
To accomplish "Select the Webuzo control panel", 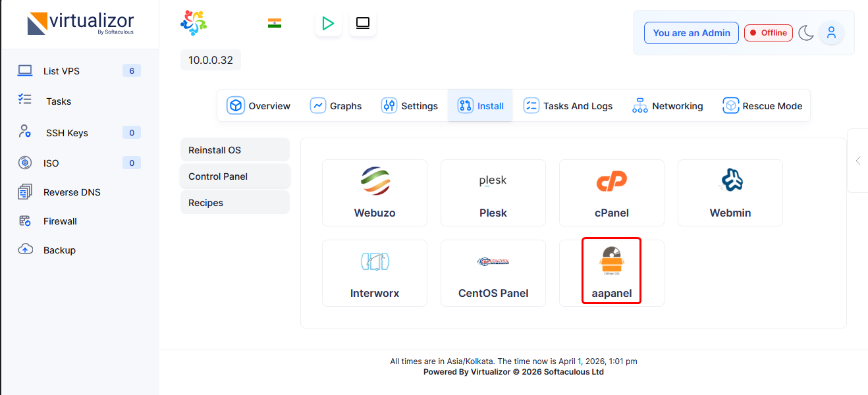I will click(375, 193).
